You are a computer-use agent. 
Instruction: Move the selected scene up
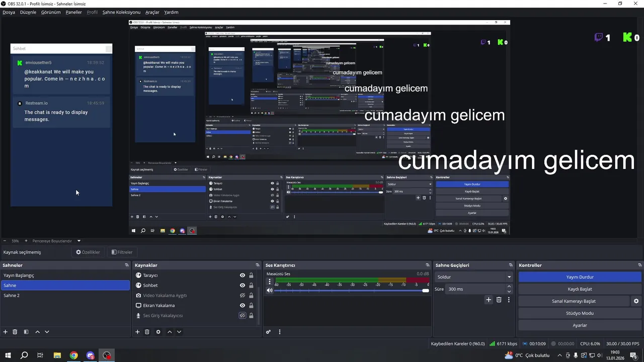coord(37,332)
